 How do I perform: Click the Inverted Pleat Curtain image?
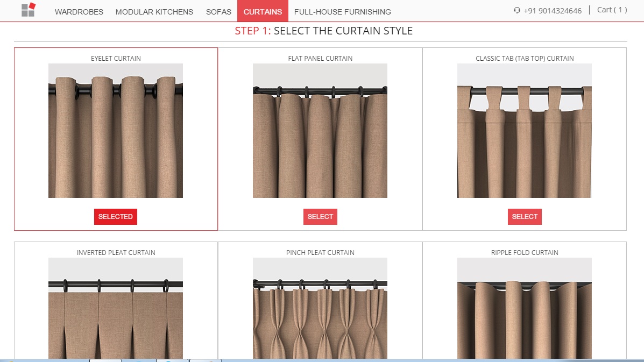point(116,308)
